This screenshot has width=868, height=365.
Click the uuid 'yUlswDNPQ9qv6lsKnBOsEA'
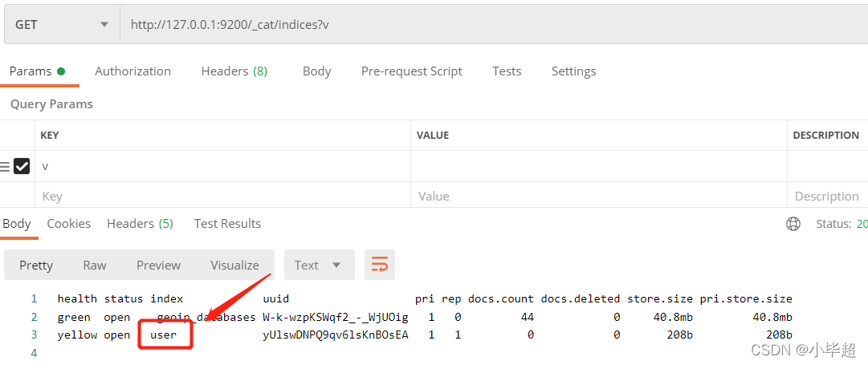coord(336,335)
